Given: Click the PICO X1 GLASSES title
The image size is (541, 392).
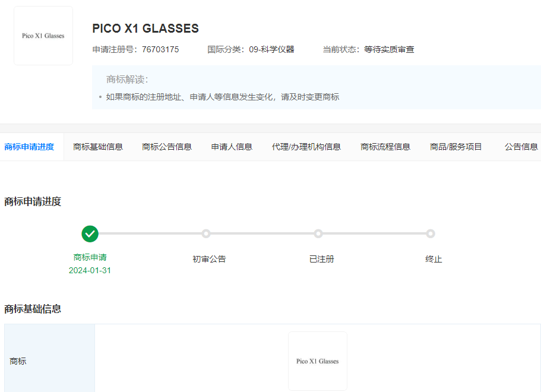Looking at the screenshot, I should pyautogui.click(x=145, y=29).
